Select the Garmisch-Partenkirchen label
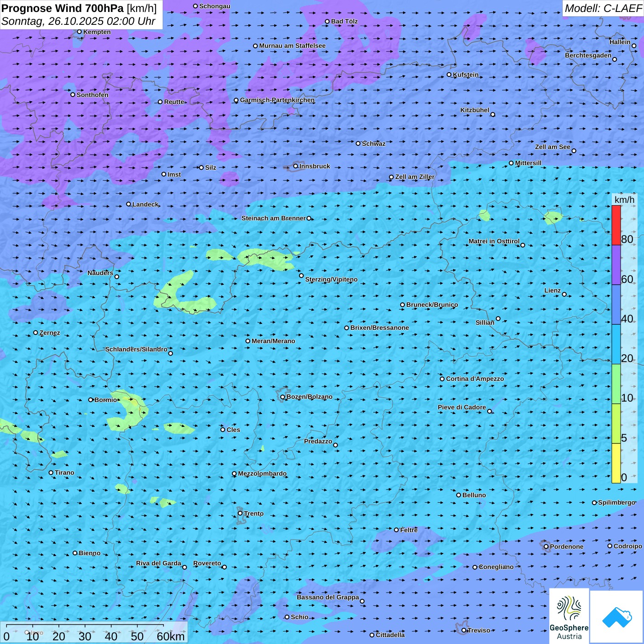This screenshot has width=644, height=644. click(x=277, y=100)
